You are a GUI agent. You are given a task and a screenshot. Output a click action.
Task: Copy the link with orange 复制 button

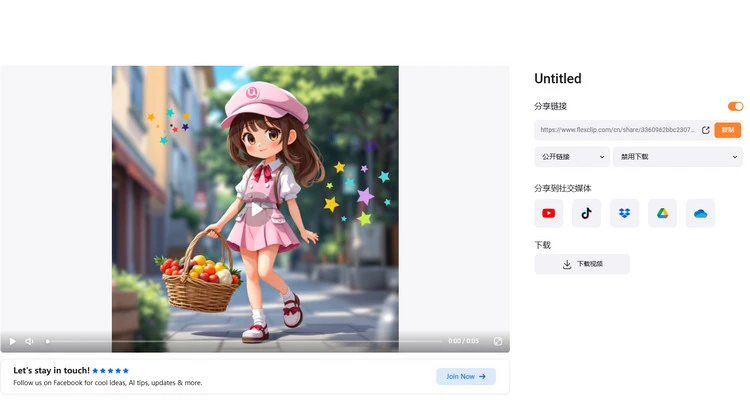click(728, 130)
